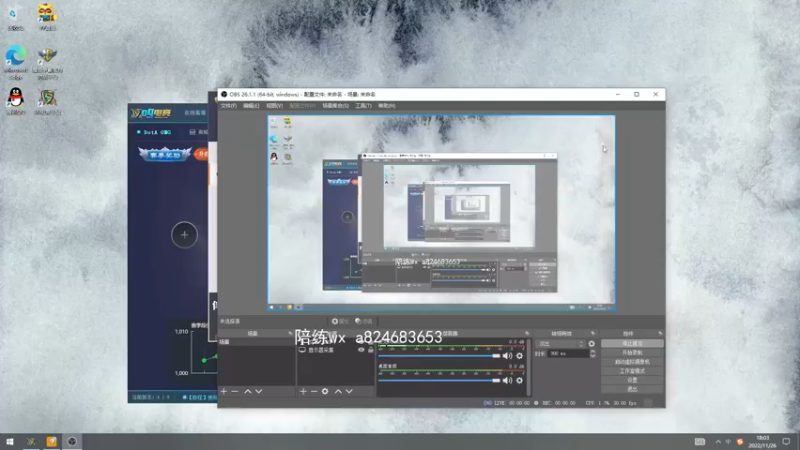
Task: Click 启动虚拟摄像机 virtual camera button
Action: point(632,362)
